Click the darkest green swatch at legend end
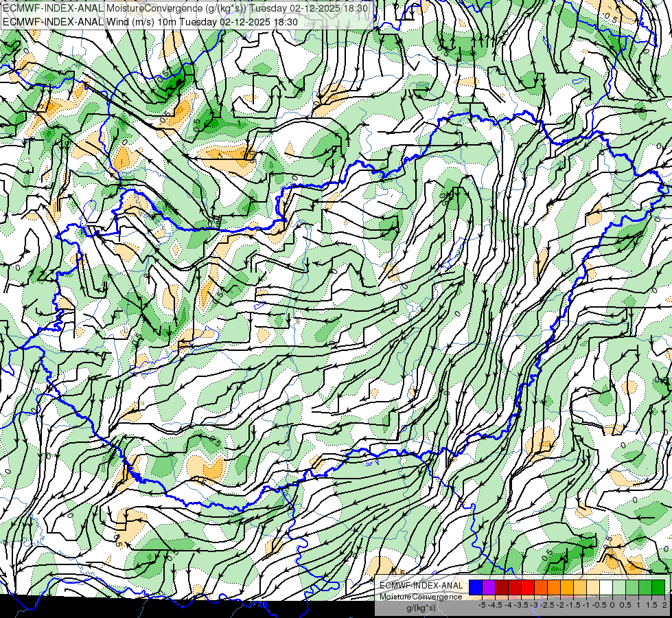 point(658,588)
